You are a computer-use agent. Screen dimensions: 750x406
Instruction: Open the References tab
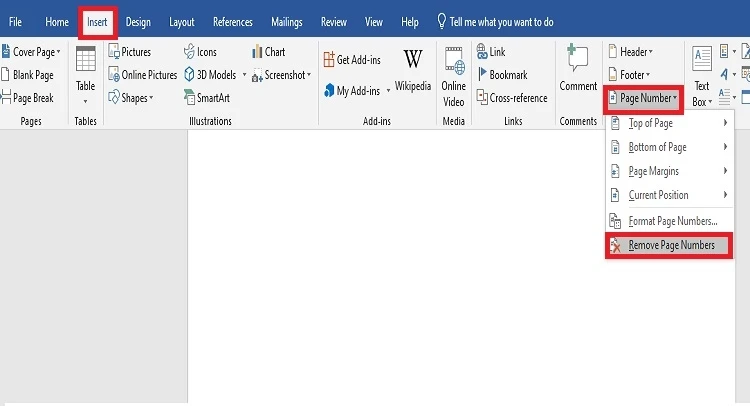(x=233, y=22)
